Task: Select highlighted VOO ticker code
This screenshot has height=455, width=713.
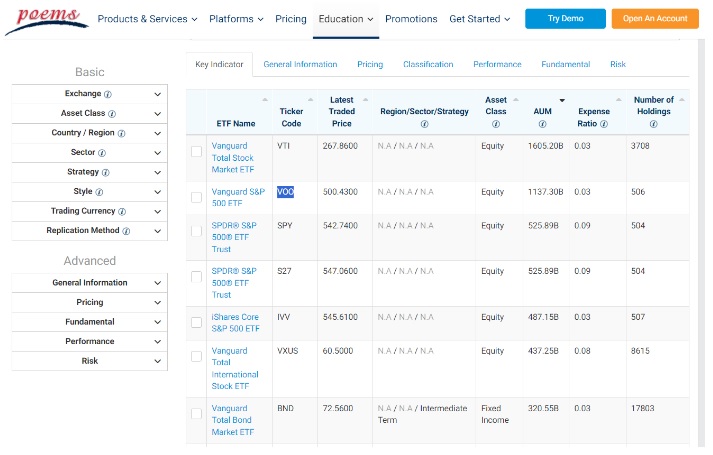Action: (286, 192)
